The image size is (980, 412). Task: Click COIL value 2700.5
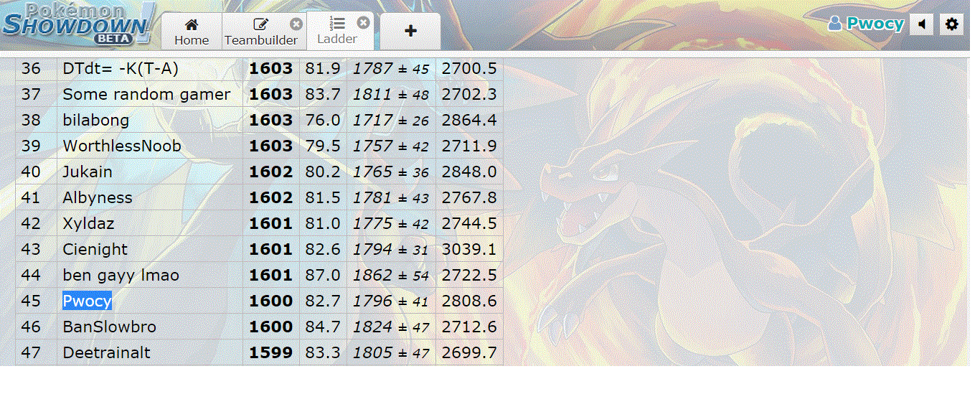point(469,69)
